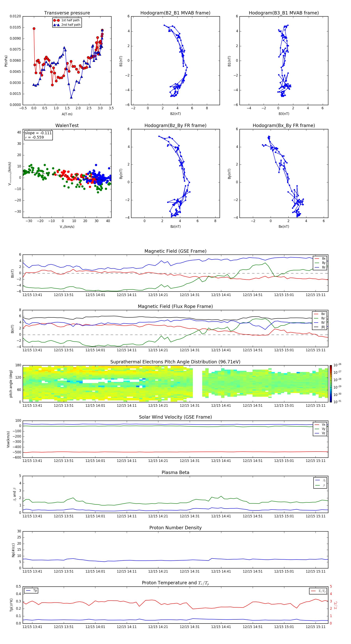Click the "Magnetic Field (GSE Frame)" title
Viewport: 351px width, 644px height.
click(175, 251)
